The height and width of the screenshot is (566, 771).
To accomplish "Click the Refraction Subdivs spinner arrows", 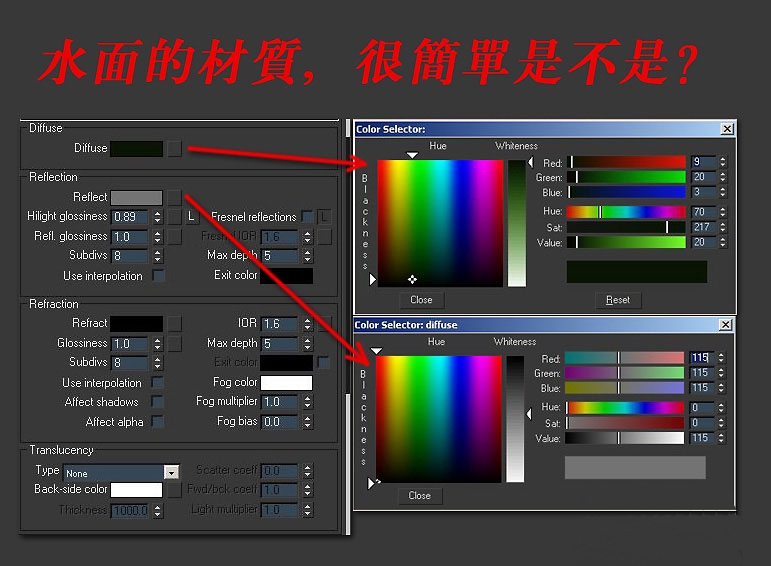I will [x=157, y=362].
